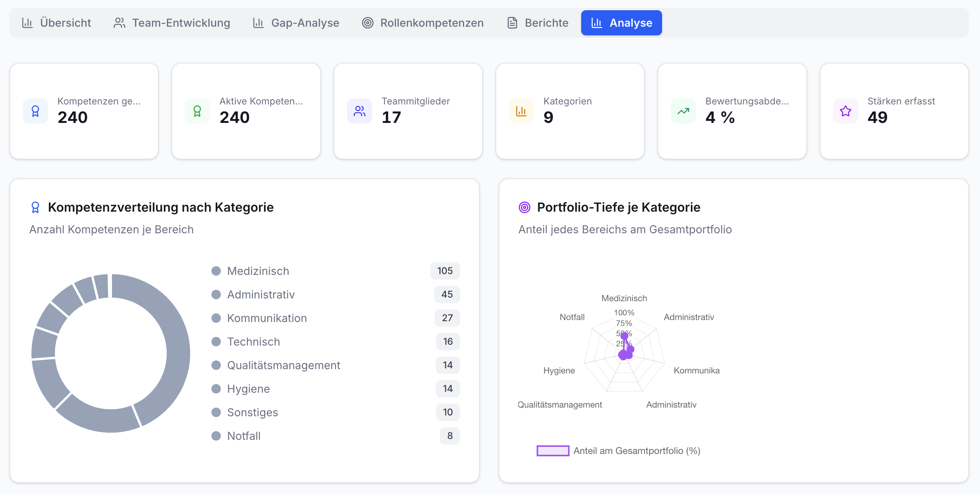Click the Teammitglieder value 17
The width and height of the screenshot is (980, 494).
[391, 117]
